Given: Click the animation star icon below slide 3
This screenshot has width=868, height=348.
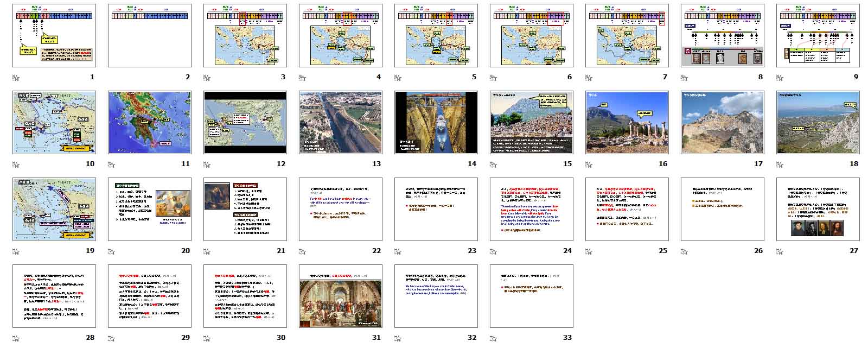Looking at the screenshot, I should point(207,77).
